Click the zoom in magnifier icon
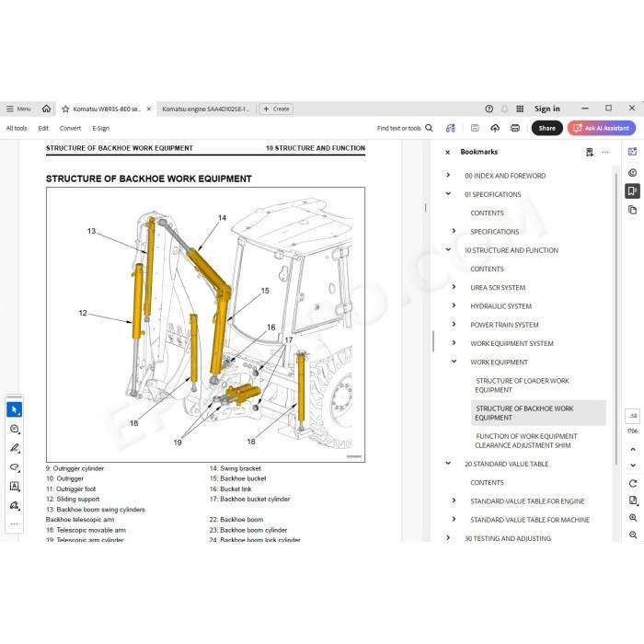Viewport: 644px width, 644px height. click(x=633, y=518)
